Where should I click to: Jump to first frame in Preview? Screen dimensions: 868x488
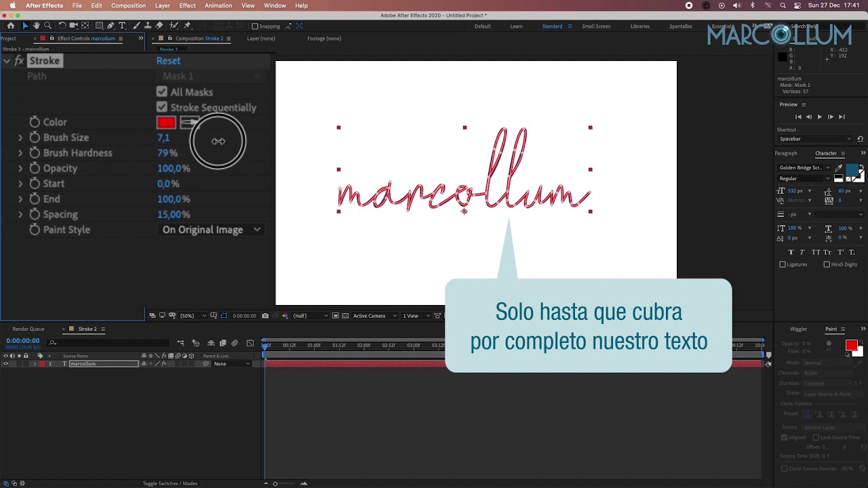point(798,117)
